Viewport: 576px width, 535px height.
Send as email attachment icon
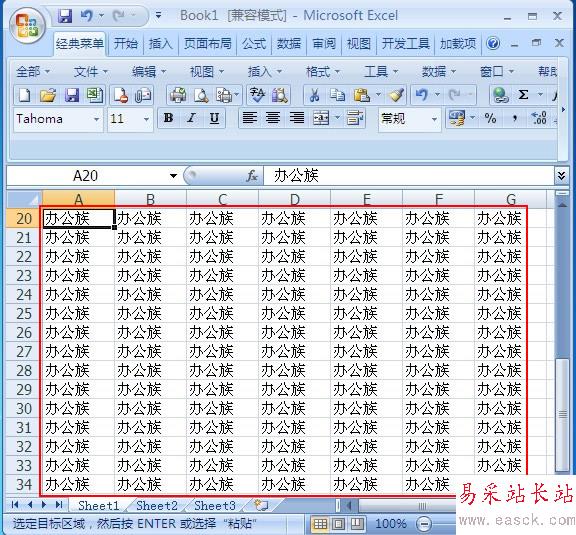tap(143, 96)
